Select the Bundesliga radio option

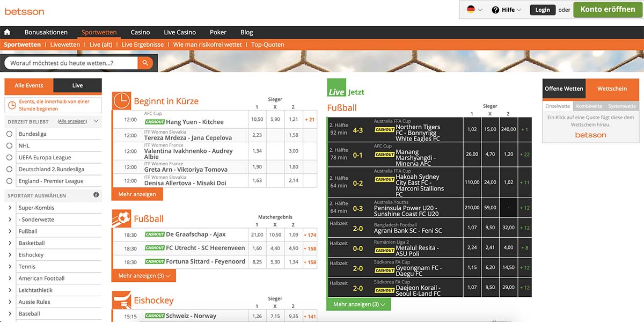(x=9, y=134)
